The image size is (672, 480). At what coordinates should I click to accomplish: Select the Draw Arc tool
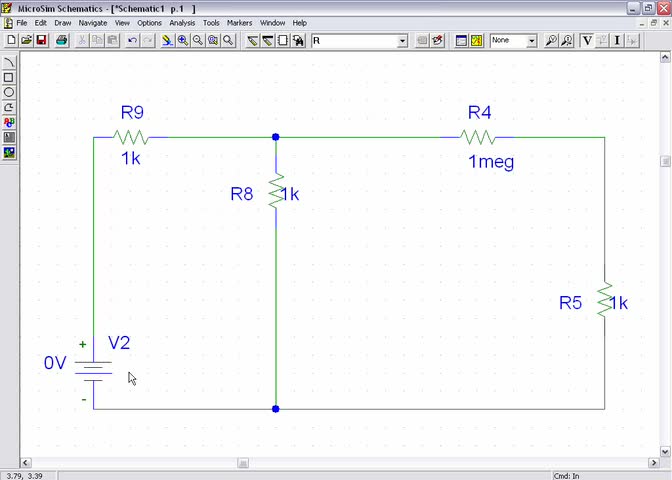pos(9,63)
